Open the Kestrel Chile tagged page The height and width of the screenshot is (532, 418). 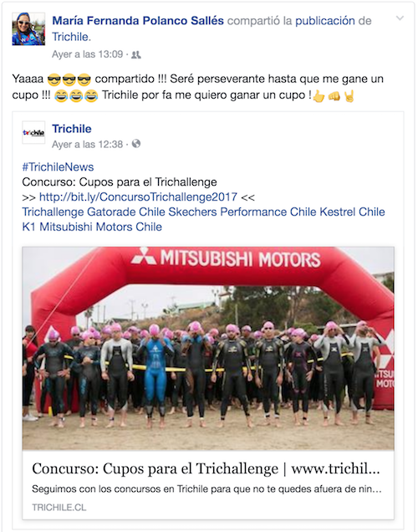pos(352,212)
